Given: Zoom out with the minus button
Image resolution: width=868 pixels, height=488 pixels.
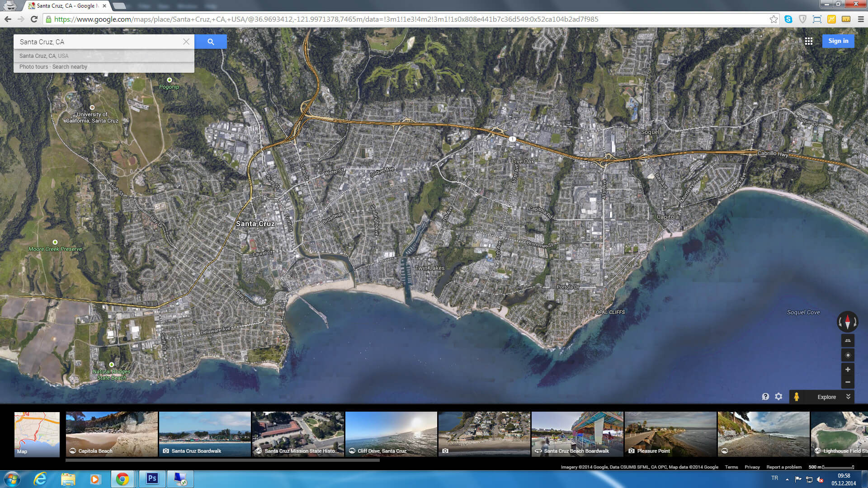Looking at the screenshot, I should tap(848, 382).
